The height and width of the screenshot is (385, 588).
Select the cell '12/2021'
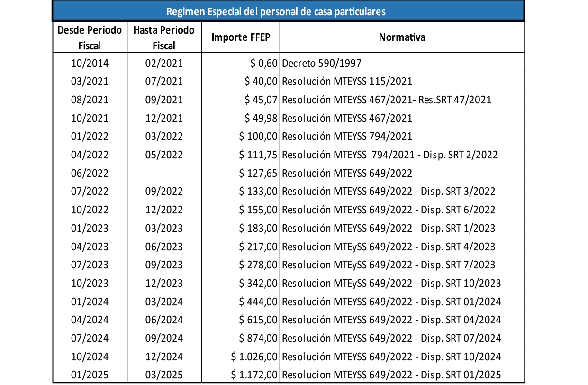pyautogui.click(x=164, y=118)
